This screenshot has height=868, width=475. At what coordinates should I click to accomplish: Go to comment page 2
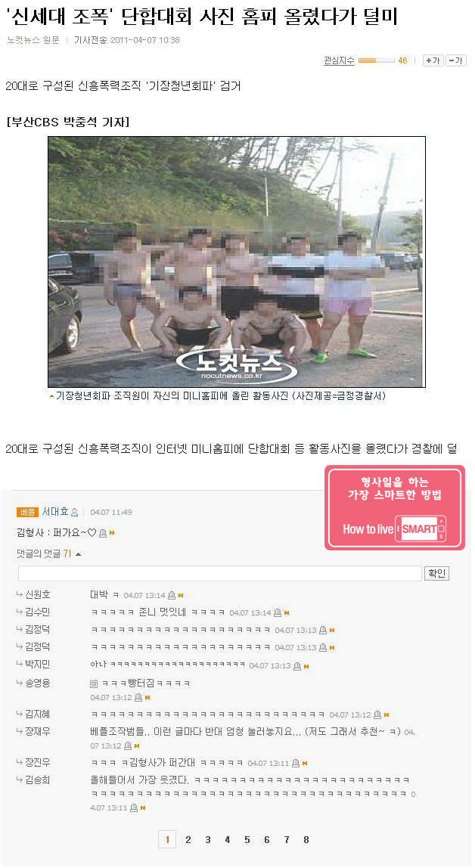coord(188,840)
